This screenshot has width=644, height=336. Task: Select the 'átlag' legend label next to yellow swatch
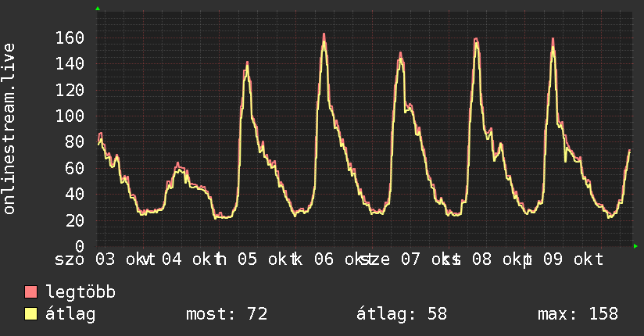[70, 314]
